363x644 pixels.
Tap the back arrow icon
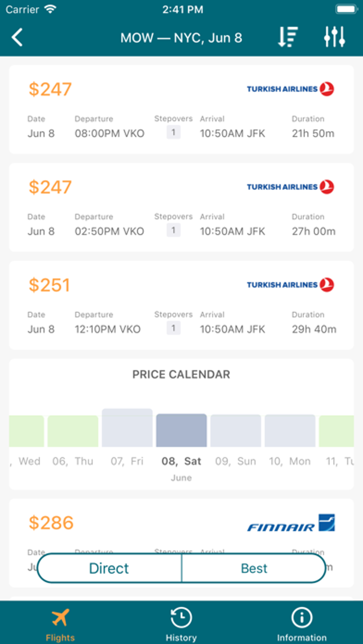(x=17, y=37)
